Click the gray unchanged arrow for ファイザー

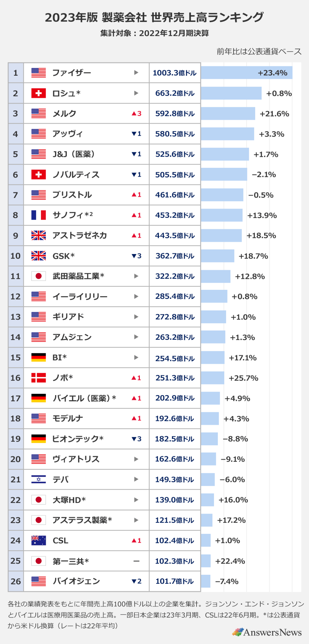click(136, 73)
